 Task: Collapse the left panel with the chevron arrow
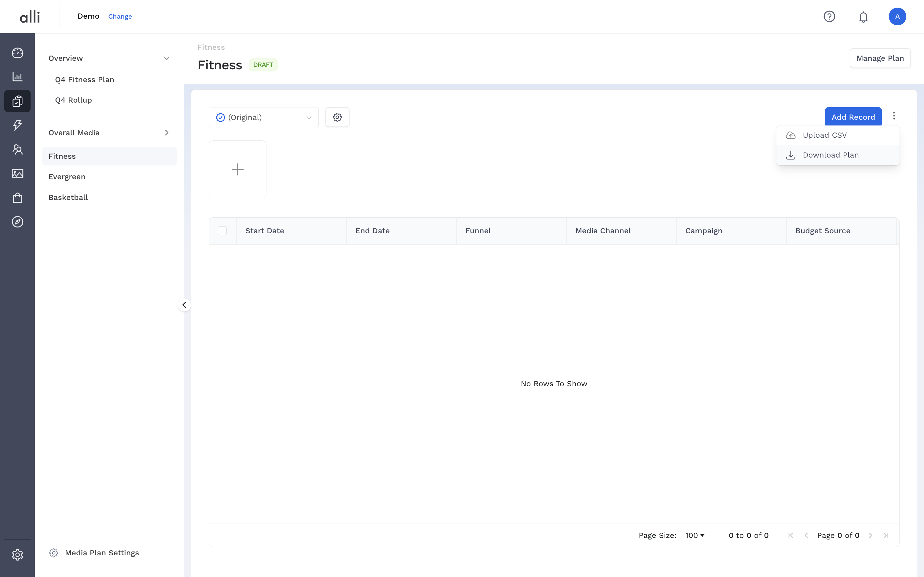pyautogui.click(x=185, y=305)
